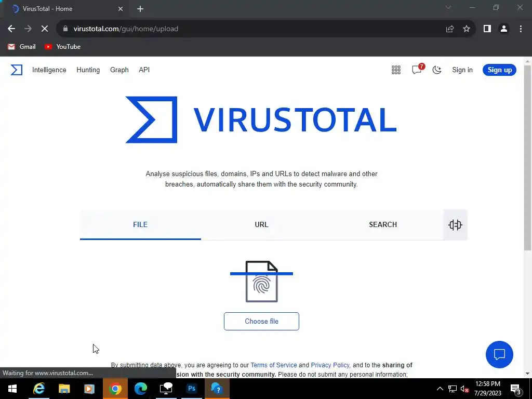
Task: Open Photoshop from the taskbar
Action: (192, 389)
